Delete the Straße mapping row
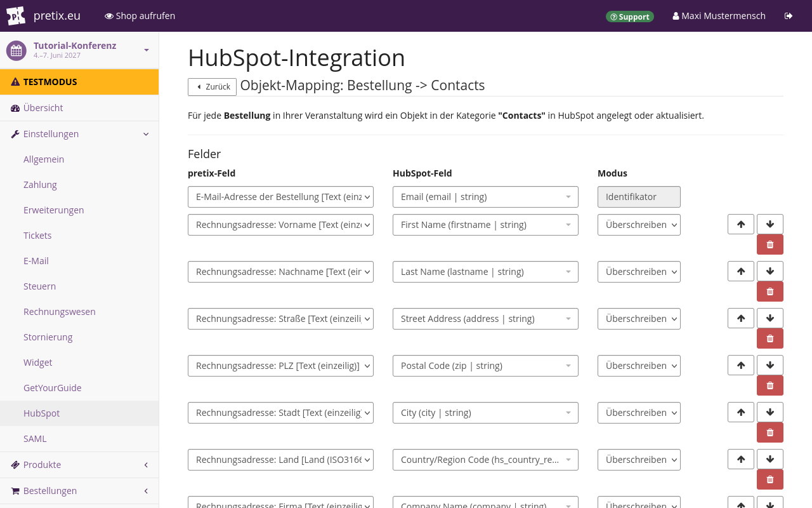Screen dimensions: 812x508 tap(770, 338)
